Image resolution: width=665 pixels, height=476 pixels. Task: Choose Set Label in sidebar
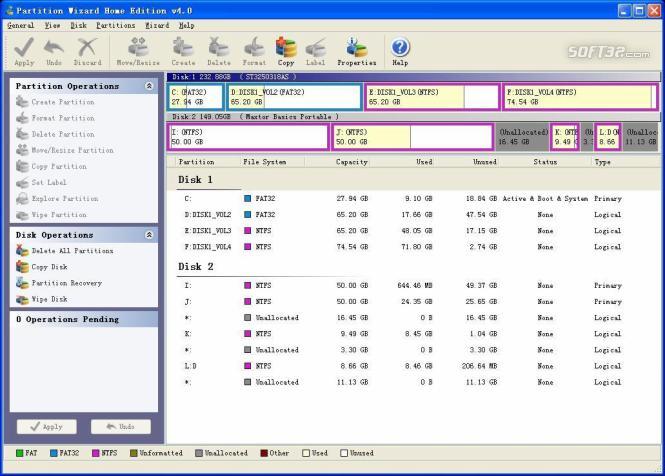[41, 182]
